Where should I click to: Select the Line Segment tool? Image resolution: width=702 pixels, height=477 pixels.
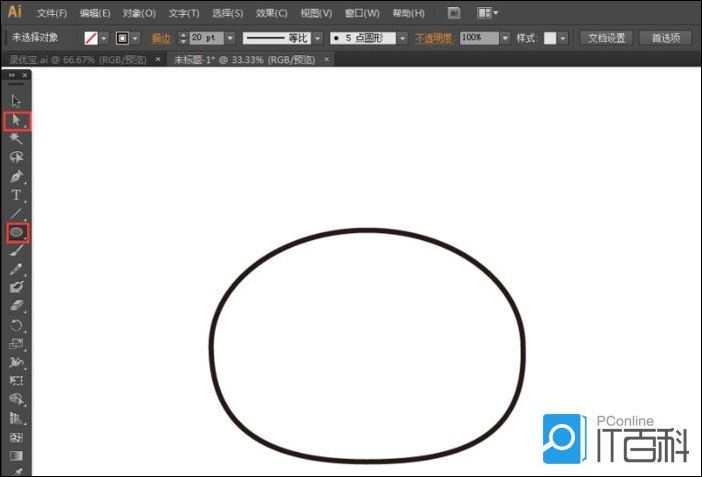point(16,214)
